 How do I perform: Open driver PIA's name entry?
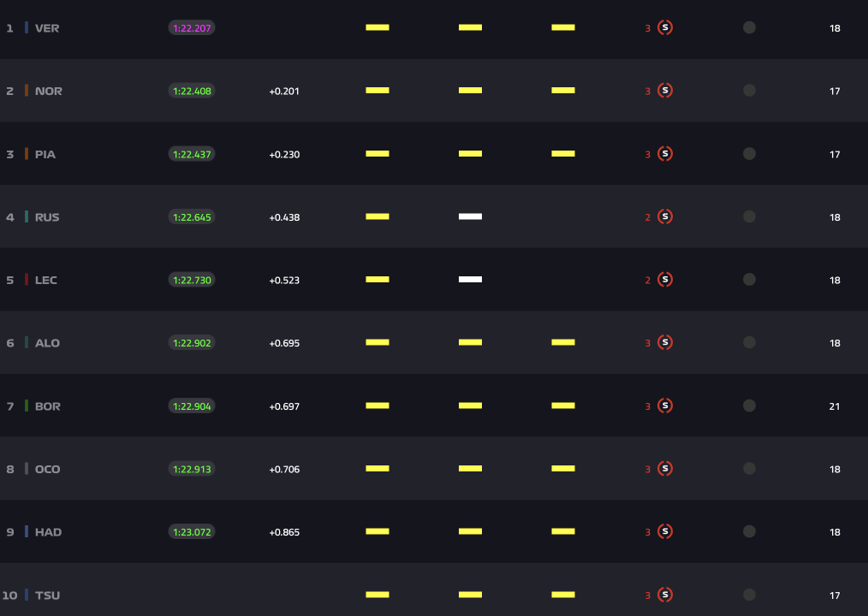[x=45, y=154]
